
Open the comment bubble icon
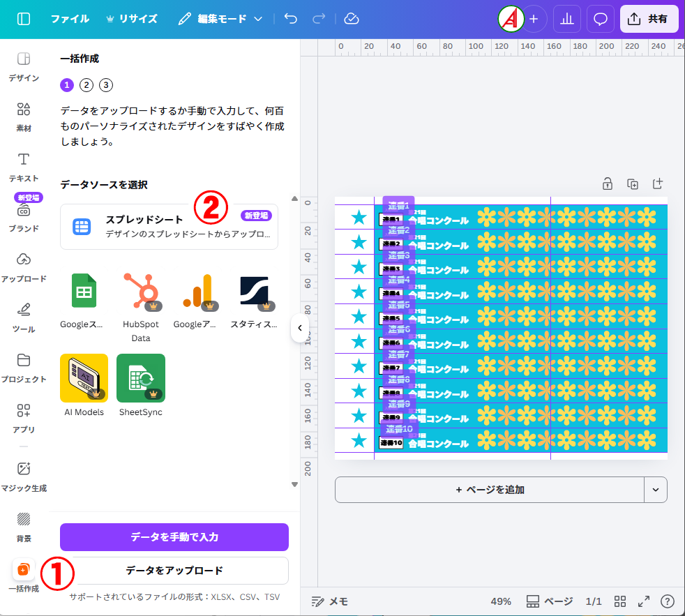coord(600,19)
